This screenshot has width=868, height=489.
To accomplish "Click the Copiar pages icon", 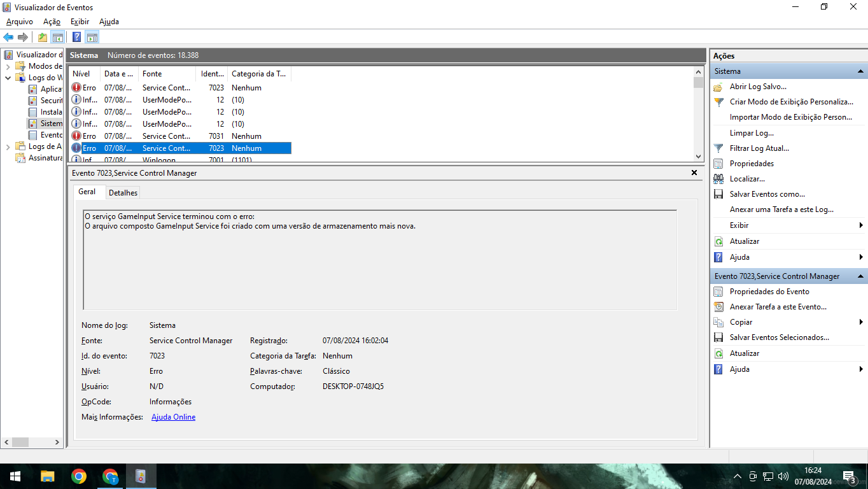I will 718,322.
